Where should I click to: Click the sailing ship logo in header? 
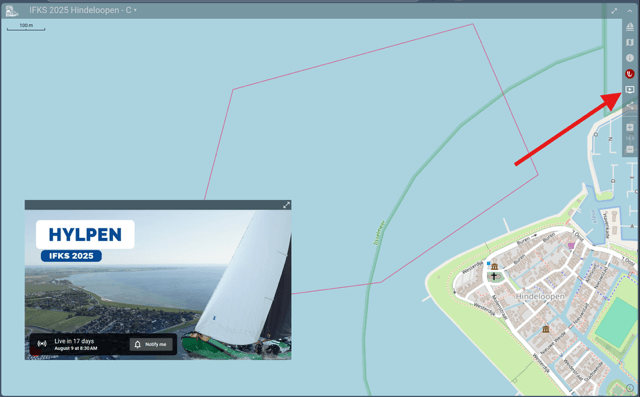(12, 11)
